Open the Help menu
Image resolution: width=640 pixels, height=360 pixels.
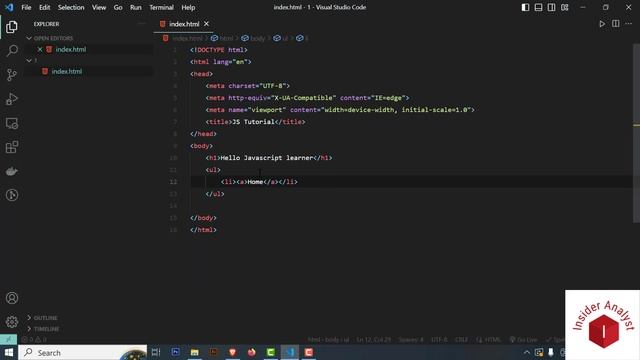click(188, 7)
